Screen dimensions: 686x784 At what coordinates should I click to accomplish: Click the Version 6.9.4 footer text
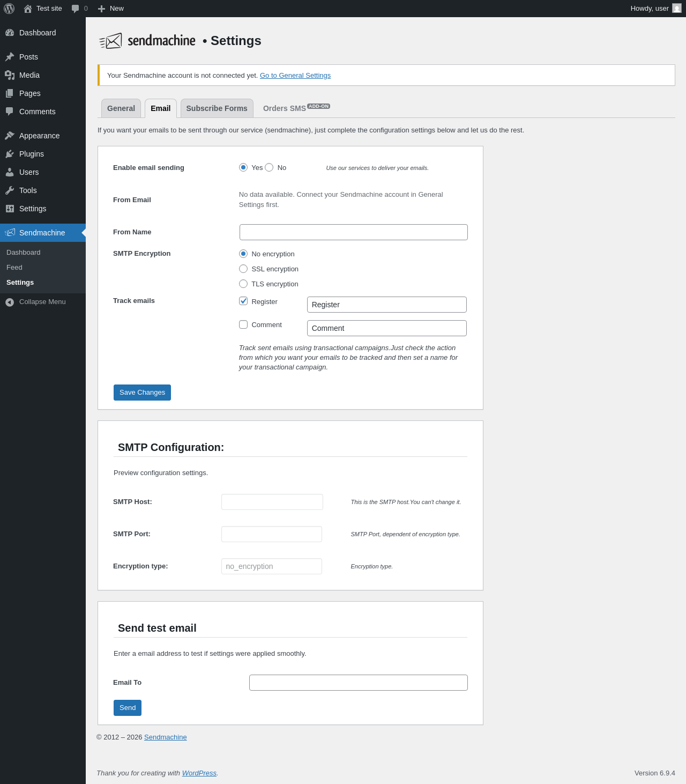(x=655, y=773)
